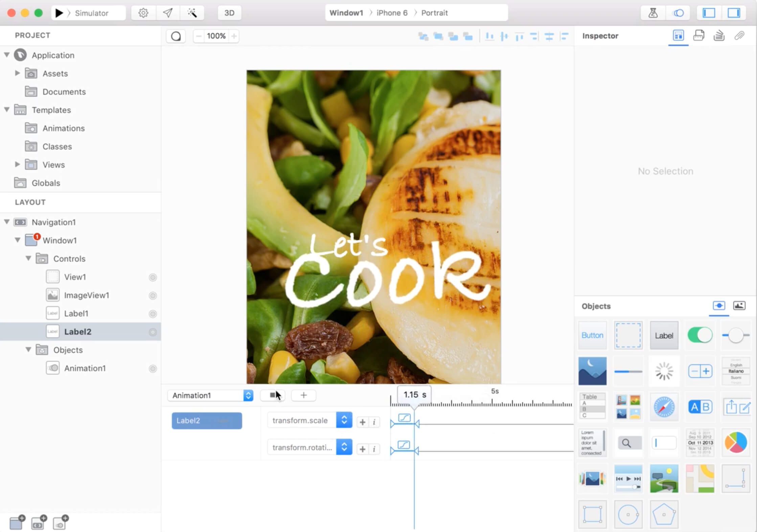Select the align top edges icon
Image resolution: width=757 pixels, height=532 pixels.
click(x=519, y=36)
